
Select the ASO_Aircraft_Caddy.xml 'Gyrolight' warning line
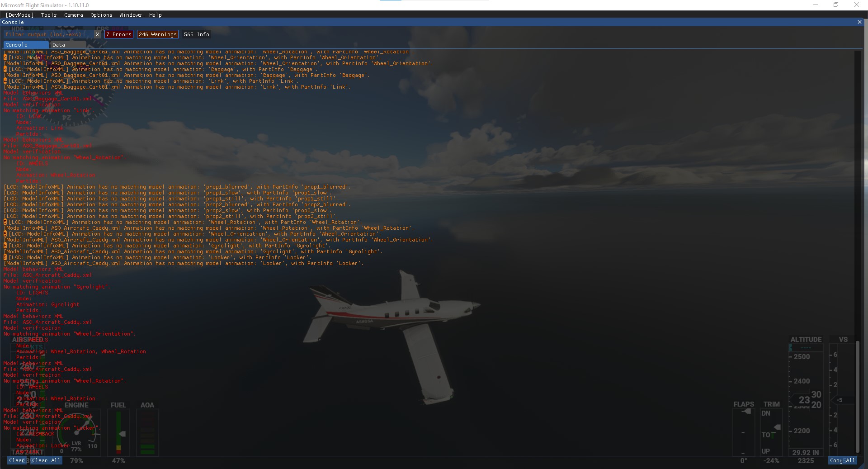(193, 251)
